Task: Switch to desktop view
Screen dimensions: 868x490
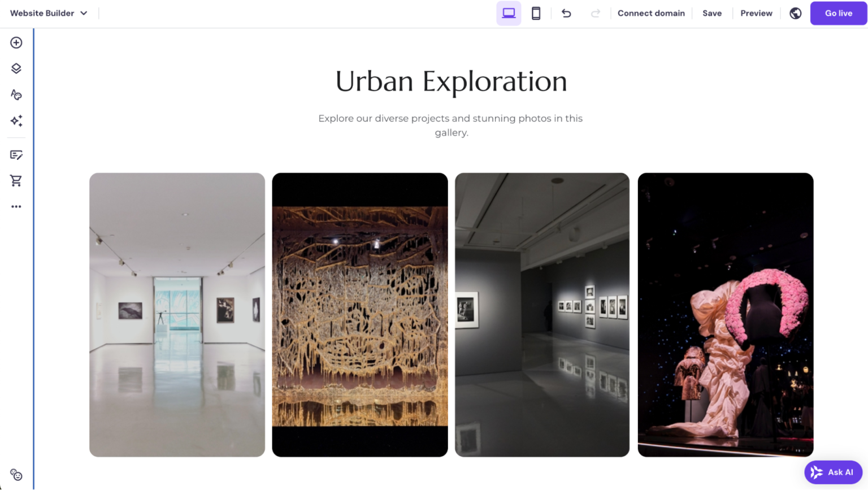Action: tap(508, 13)
